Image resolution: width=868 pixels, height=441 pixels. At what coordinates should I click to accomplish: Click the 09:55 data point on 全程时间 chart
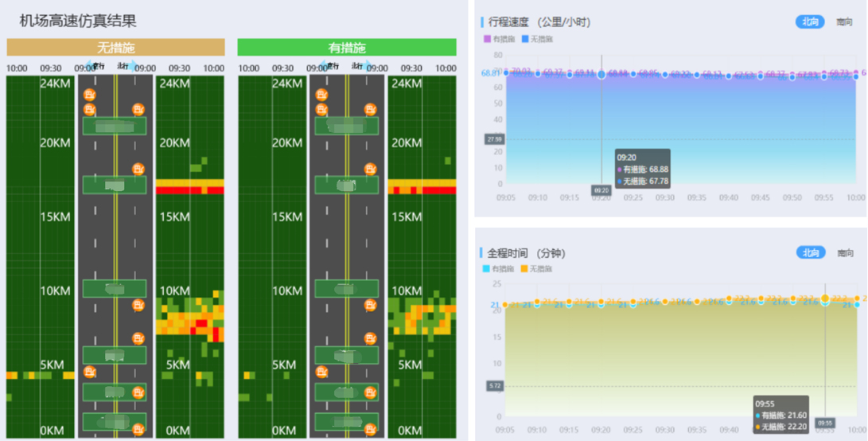click(825, 299)
